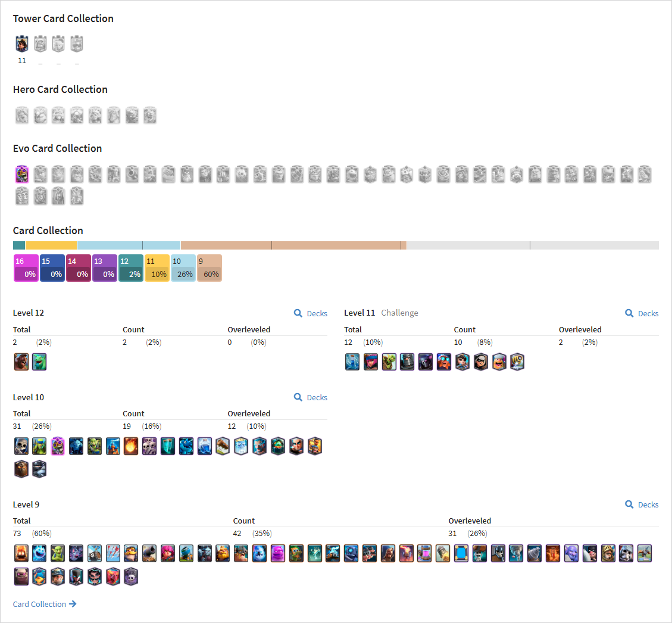Image resolution: width=672 pixels, height=623 pixels.
Task: Select The Log card in Level 10
Action: click(x=223, y=446)
